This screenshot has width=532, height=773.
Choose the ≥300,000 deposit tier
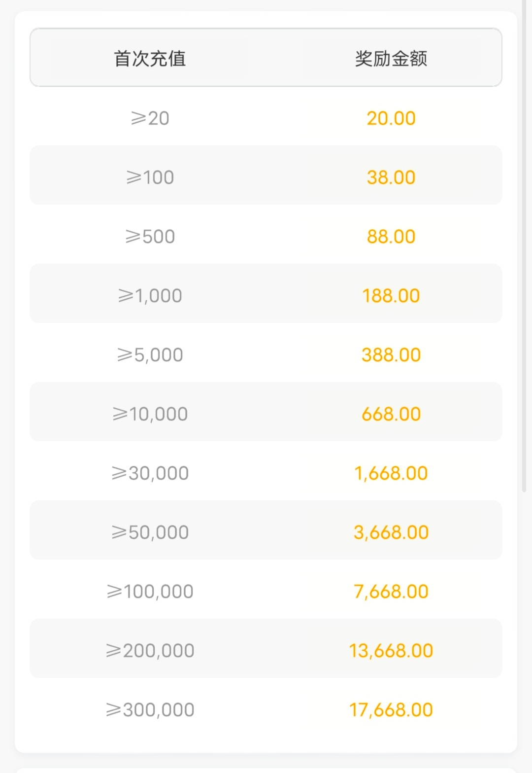coord(150,710)
